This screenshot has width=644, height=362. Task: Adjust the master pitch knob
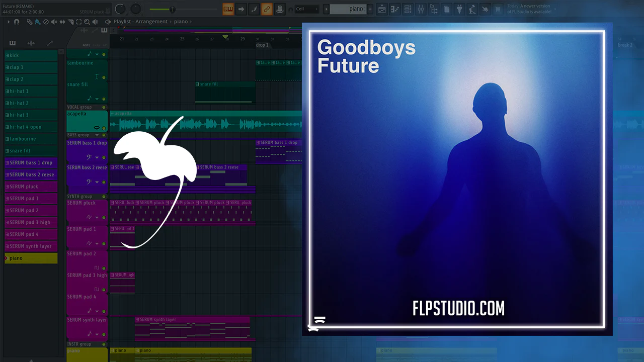pos(136,9)
